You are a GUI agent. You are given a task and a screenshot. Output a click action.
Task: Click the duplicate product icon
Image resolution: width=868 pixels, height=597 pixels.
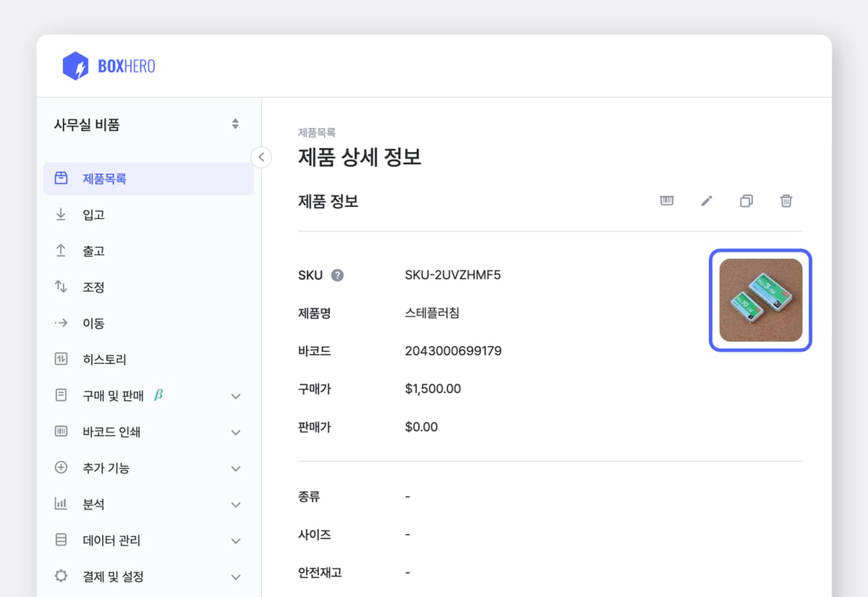tap(746, 200)
